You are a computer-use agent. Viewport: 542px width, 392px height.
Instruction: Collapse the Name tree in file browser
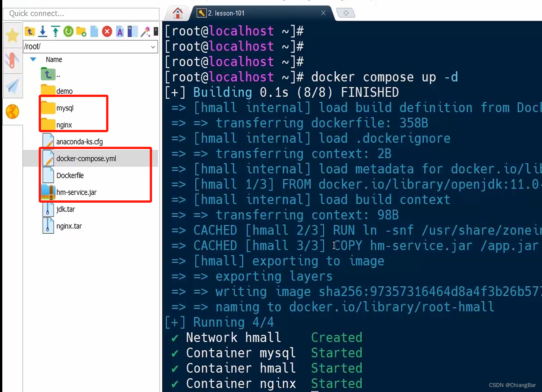click(x=33, y=59)
